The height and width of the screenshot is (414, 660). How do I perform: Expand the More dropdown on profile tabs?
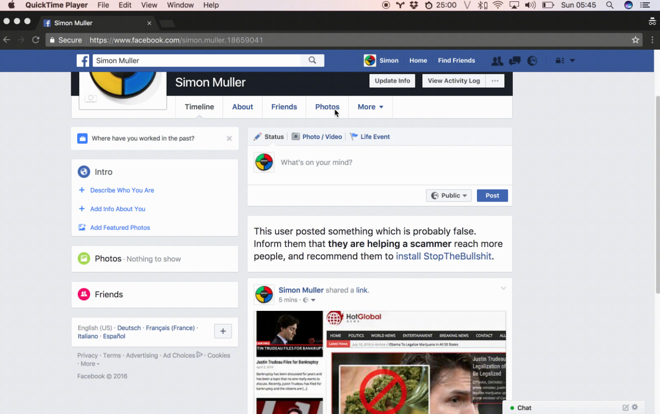click(x=370, y=107)
